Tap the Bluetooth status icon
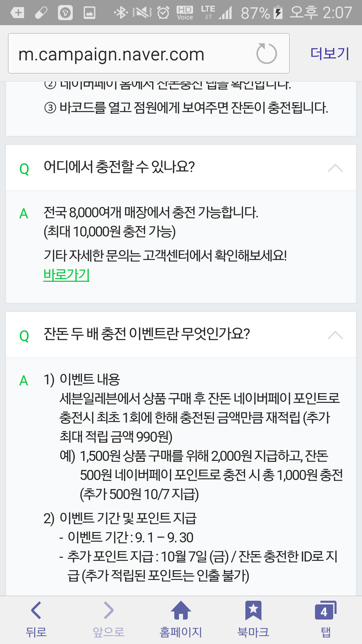Image resolution: width=362 pixels, height=644 pixels. (120, 13)
